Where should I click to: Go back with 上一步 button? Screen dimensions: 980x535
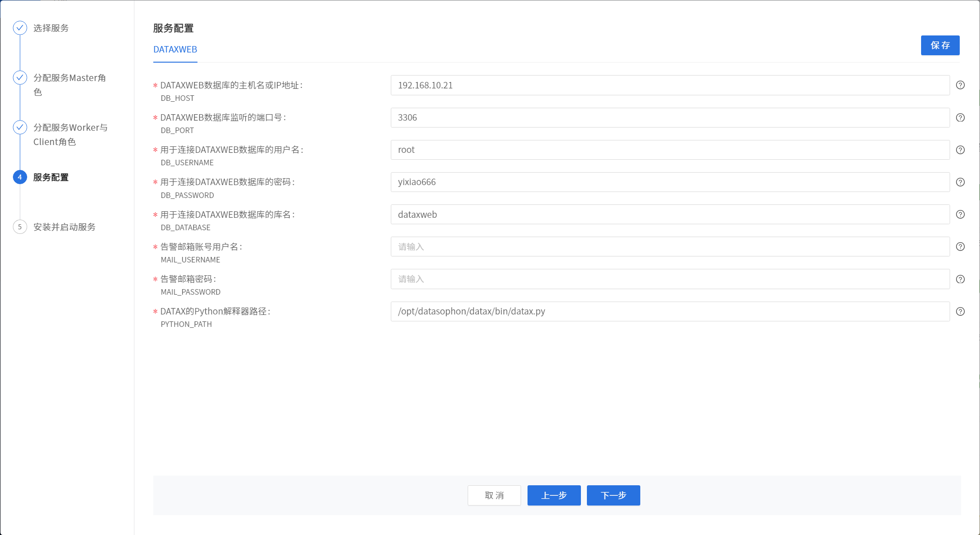pyautogui.click(x=554, y=495)
